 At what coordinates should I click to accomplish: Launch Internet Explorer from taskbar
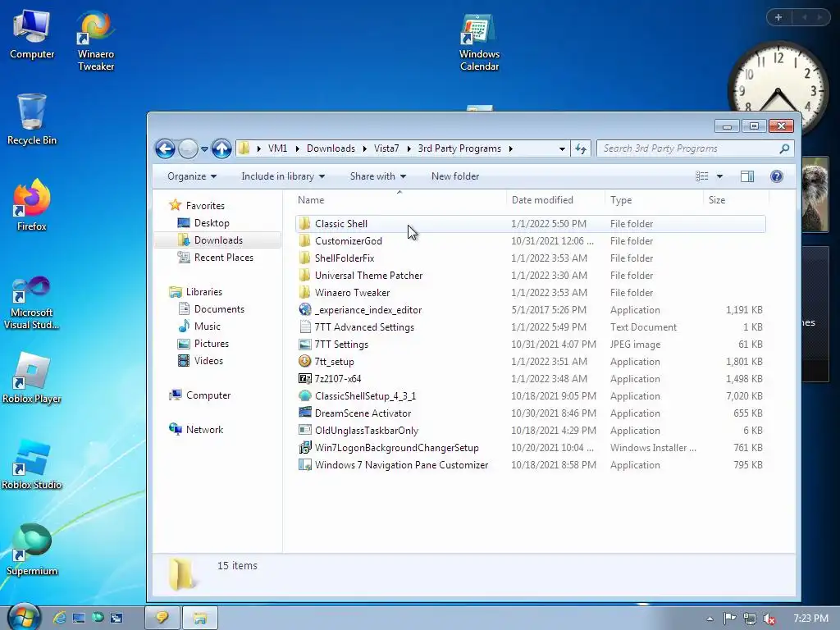pos(59,618)
